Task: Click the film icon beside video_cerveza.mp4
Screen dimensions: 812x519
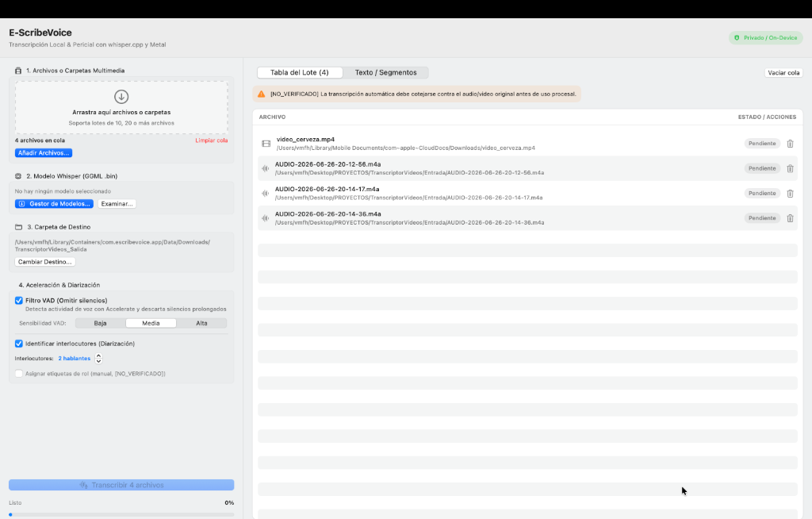Action: [x=266, y=144]
